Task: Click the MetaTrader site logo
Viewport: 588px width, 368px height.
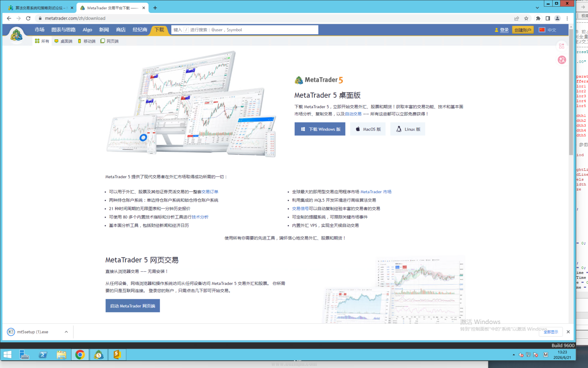Action: pyautogui.click(x=17, y=35)
